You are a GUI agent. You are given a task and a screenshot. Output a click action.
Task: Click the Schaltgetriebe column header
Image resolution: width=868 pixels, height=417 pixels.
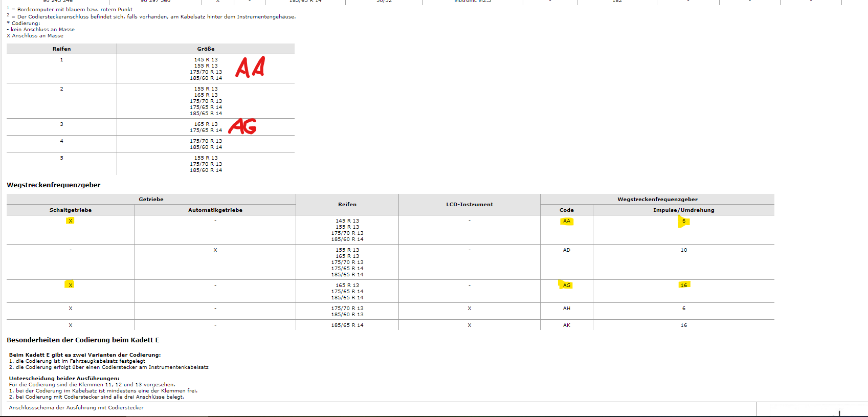(x=71, y=210)
